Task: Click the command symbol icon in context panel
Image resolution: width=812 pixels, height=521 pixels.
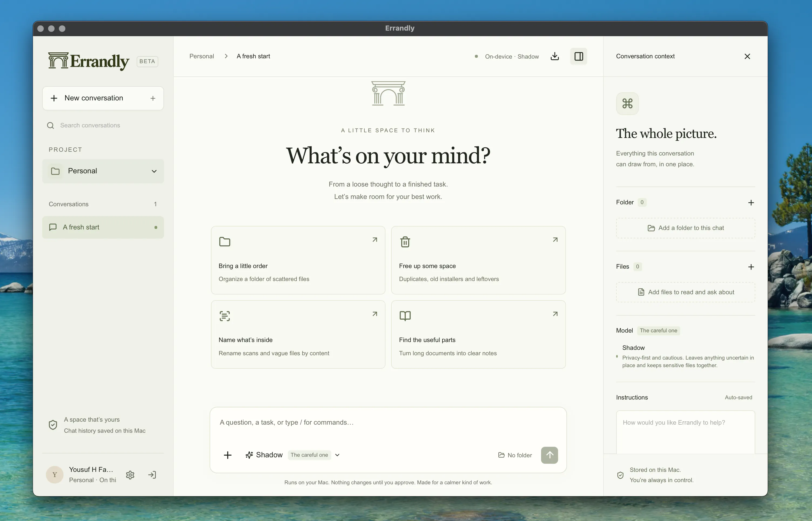Action: click(627, 103)
